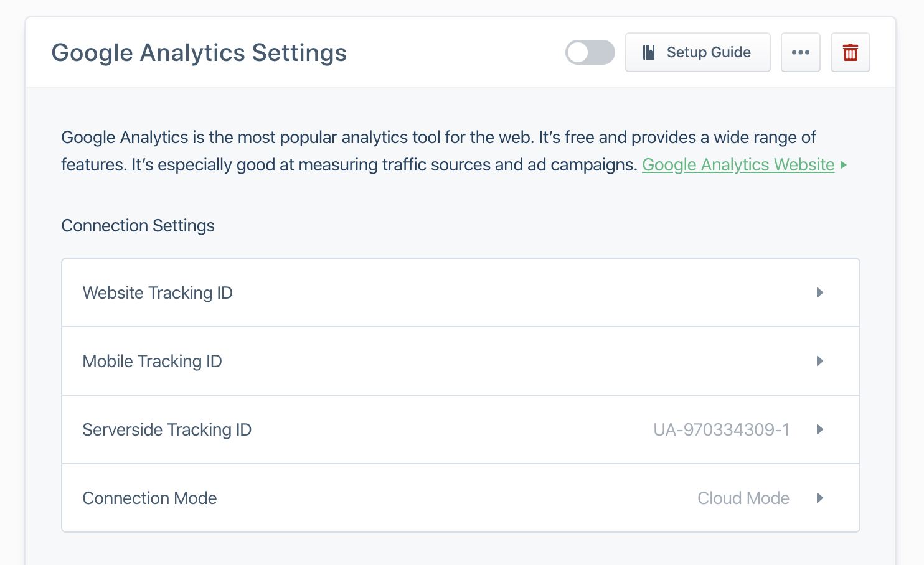The height and width of the screenshot is (565, 924).
Task: Expand the Connection Mode arrow
Action: click(x=820, y=498)
